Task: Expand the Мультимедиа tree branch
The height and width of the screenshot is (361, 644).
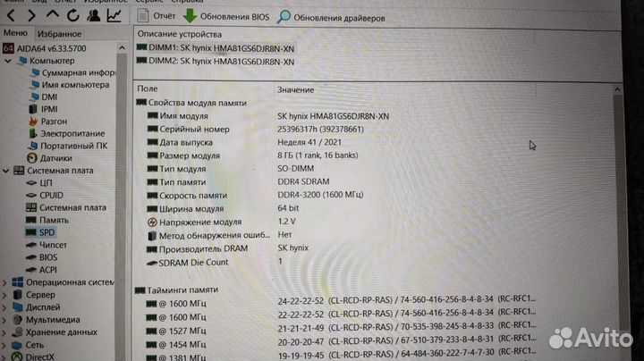Action: click(4, 320)
